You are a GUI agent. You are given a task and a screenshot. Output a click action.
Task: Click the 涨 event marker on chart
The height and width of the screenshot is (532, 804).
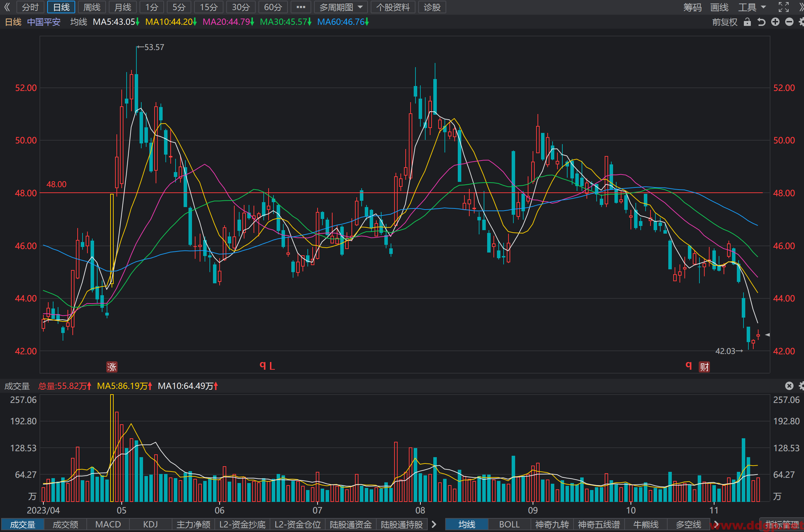[112, 367]
